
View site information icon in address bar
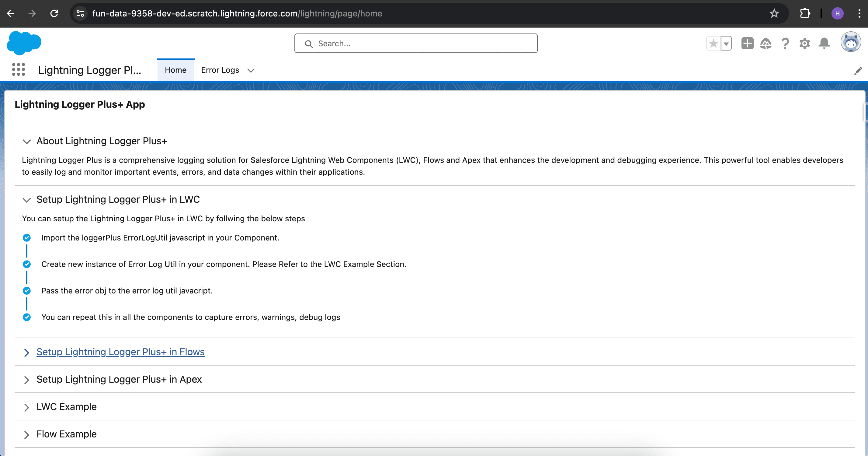[80, 13]
